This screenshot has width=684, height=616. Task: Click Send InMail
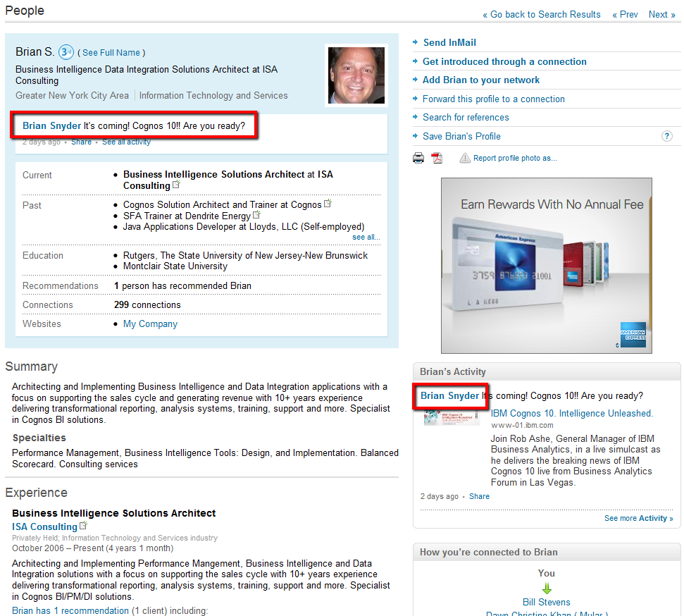click(x=449, y=43)
